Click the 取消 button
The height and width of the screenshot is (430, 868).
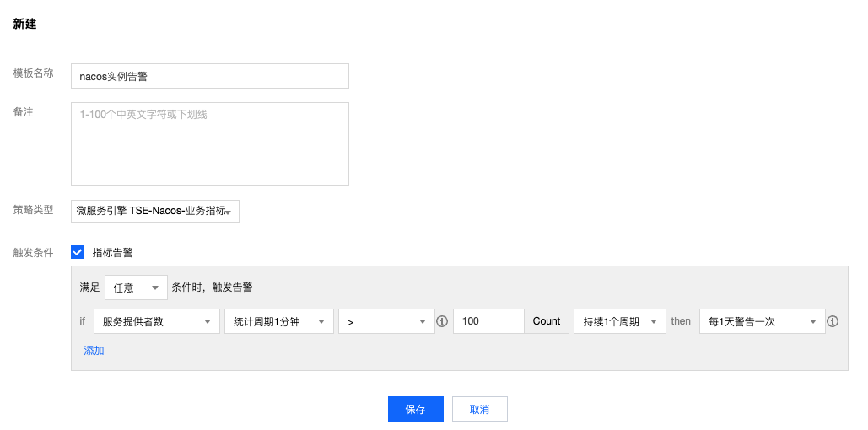pyautogui.click(x=479, y=409)
